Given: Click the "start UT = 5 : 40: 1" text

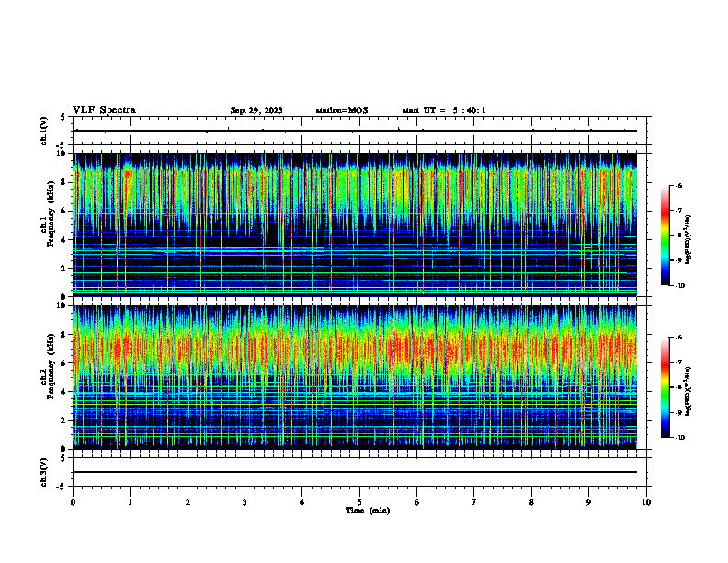Looking at the screenshot, I should (x=444, y=110).
